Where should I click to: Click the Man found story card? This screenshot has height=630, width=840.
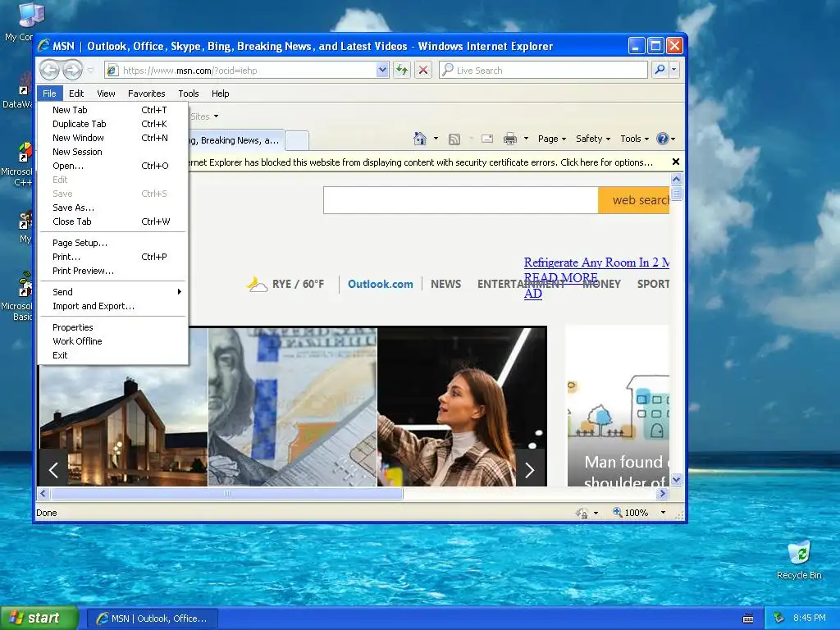coord(619,406)
